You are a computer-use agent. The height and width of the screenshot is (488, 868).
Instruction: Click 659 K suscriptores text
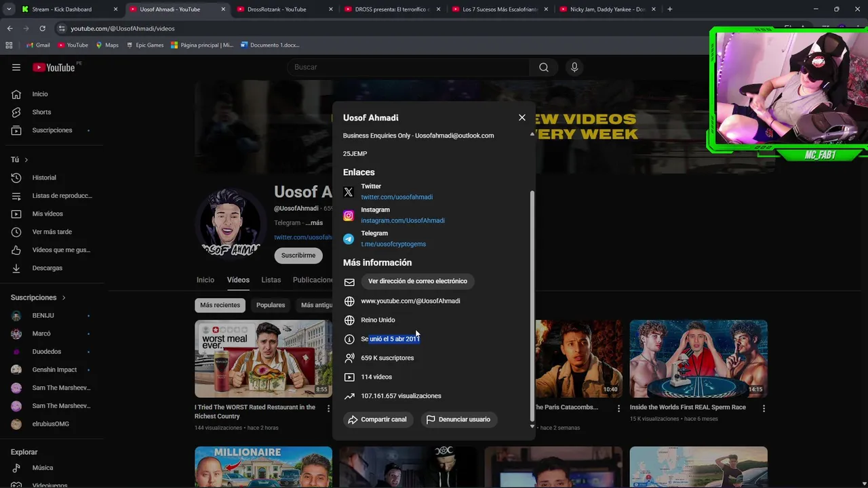pos(387,358)
